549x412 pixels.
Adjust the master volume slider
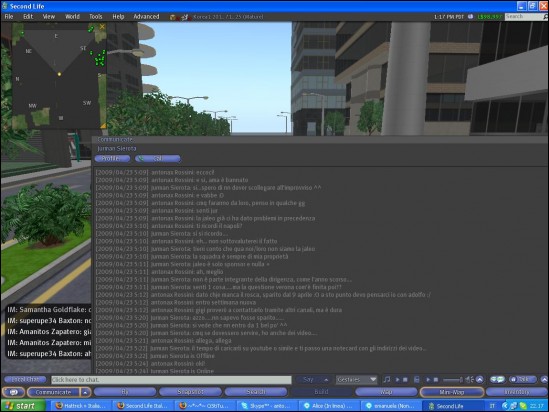tap(453, 379)
